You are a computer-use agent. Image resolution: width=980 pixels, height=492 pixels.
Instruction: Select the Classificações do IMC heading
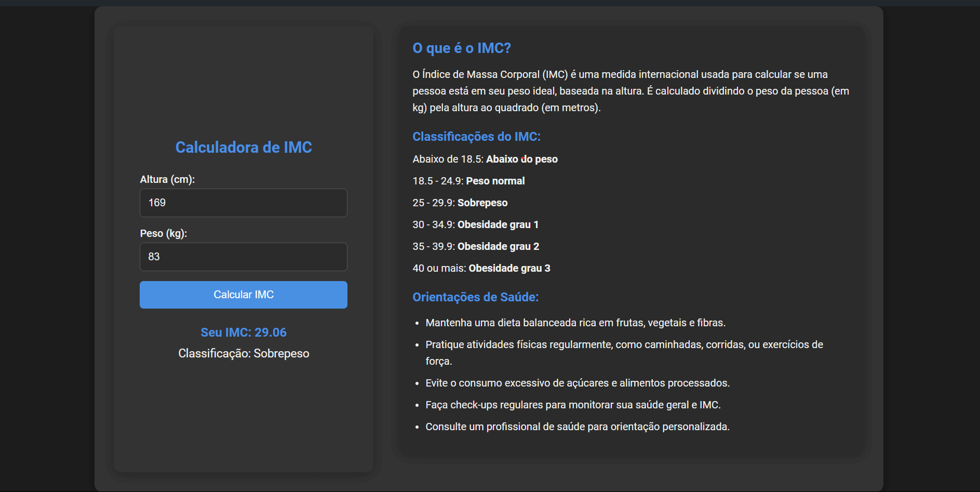point(476,136)
